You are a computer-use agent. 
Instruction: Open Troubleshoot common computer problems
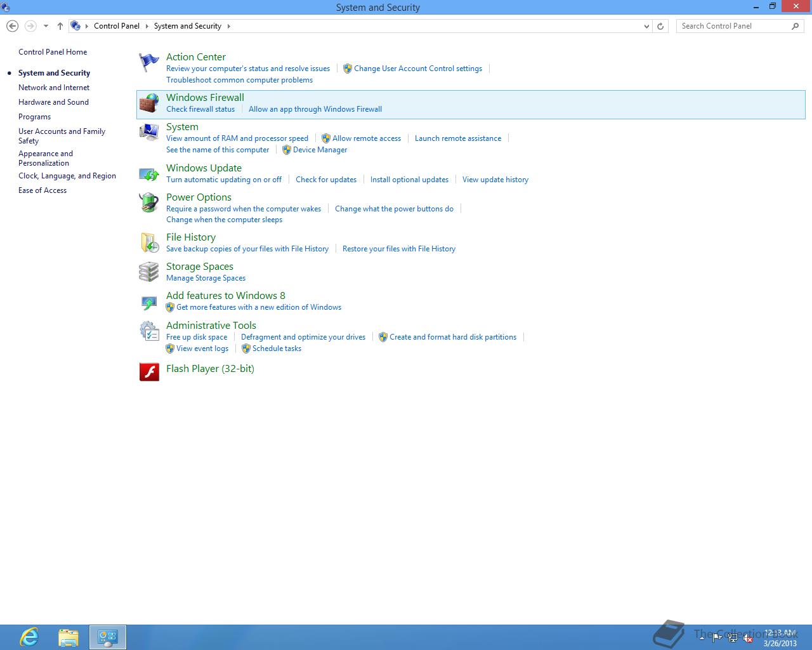[x=239, y=80]
